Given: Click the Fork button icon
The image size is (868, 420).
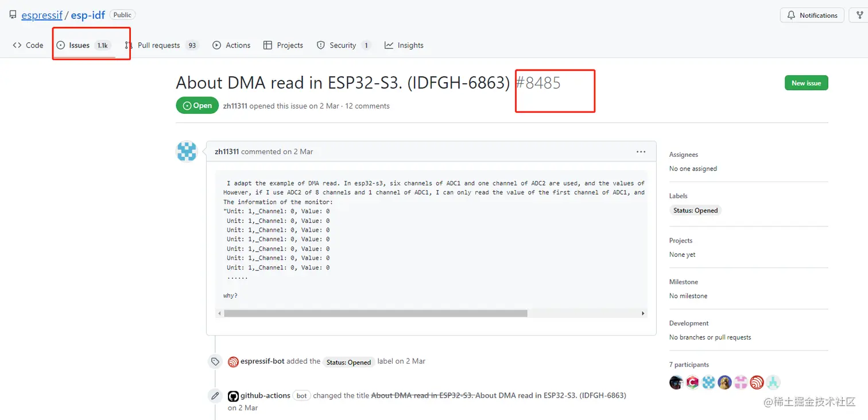Looking at the screenshot, I should (x=860, y=16).
